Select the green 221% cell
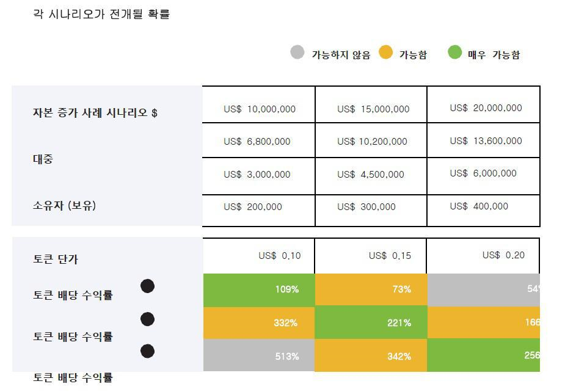Image resolution: width=565 pixels, height=392 pixels. pyautogui.click(x=371, y=322)
